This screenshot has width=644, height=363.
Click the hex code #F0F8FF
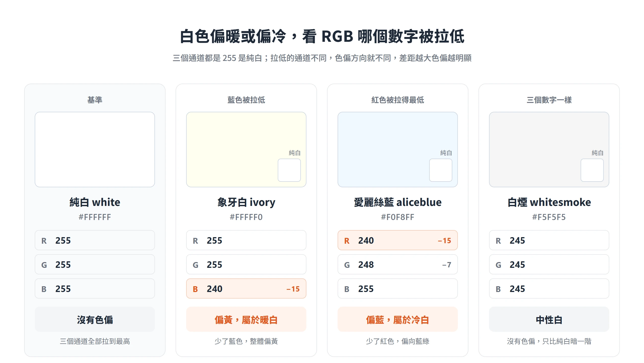(x=398, y=217)
